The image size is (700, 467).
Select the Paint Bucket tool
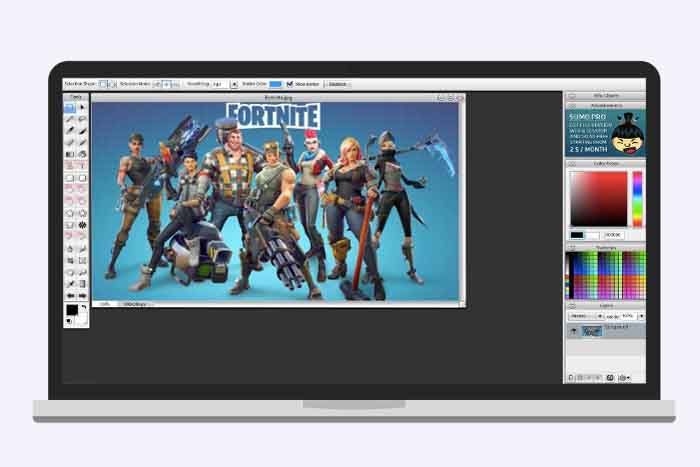82,154
